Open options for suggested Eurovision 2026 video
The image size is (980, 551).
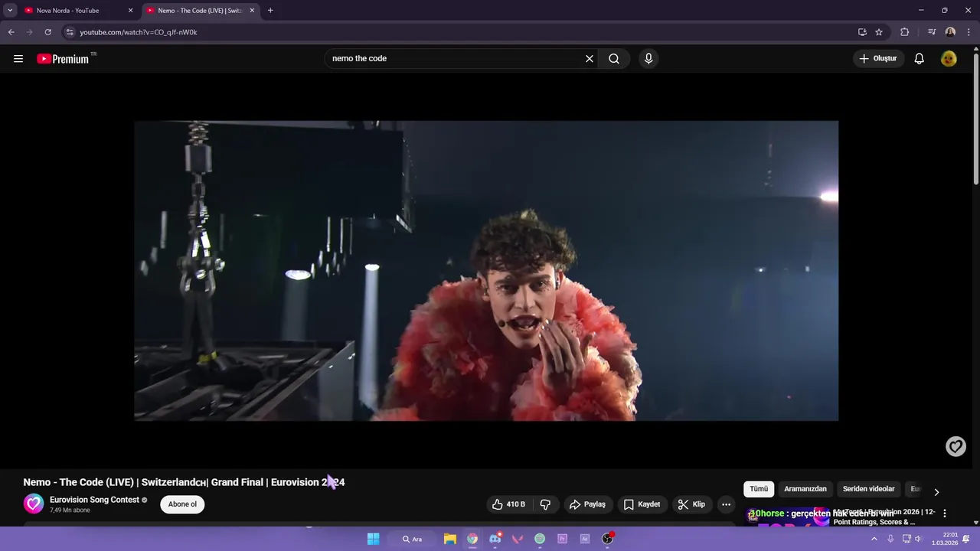[945, 514]
